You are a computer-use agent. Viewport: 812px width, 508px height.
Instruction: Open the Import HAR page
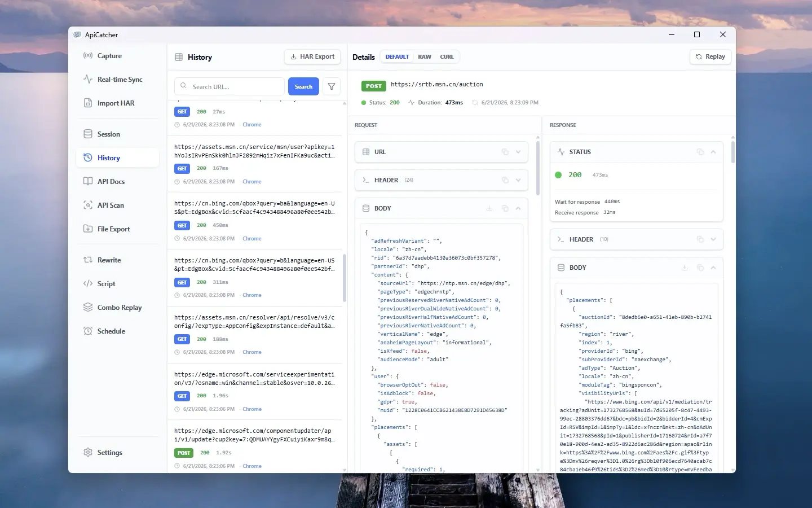pos(117,103)
